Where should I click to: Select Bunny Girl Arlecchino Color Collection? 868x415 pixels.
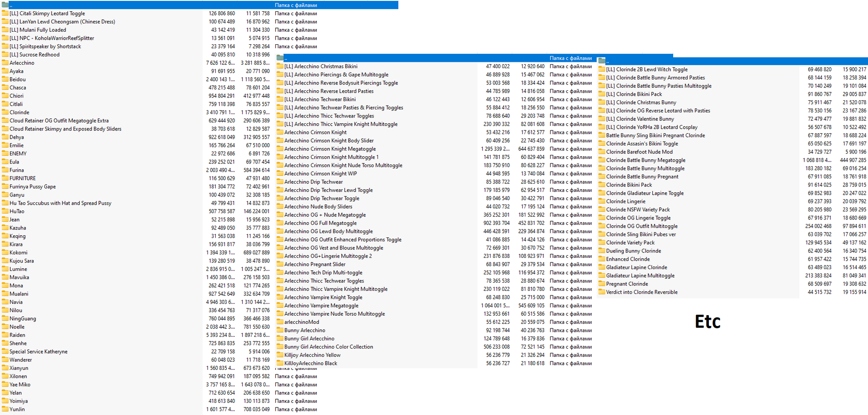329,347
